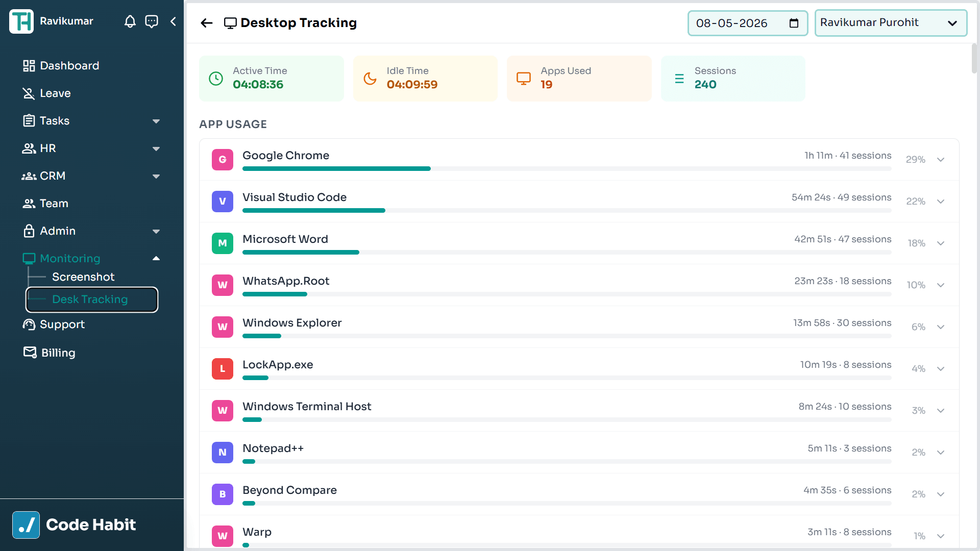Open the calendar picker icon

tap(794, 23)
